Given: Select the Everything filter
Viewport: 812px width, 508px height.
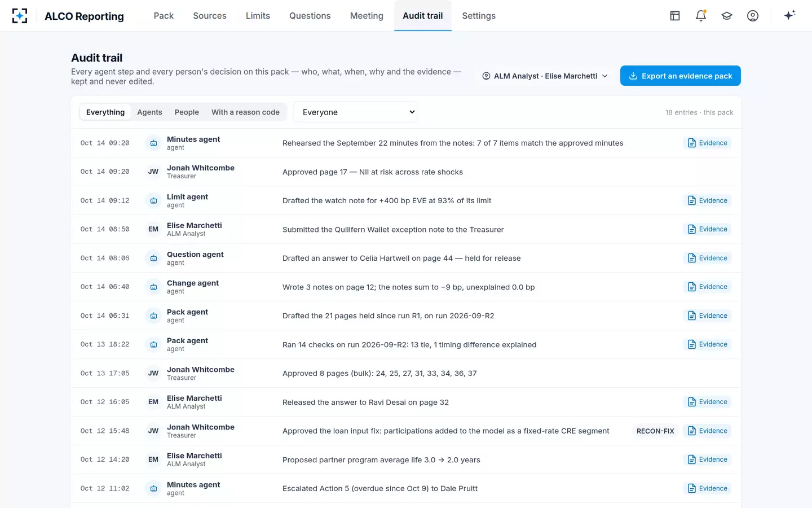Looking at the screenshot, I should [105, 112].
